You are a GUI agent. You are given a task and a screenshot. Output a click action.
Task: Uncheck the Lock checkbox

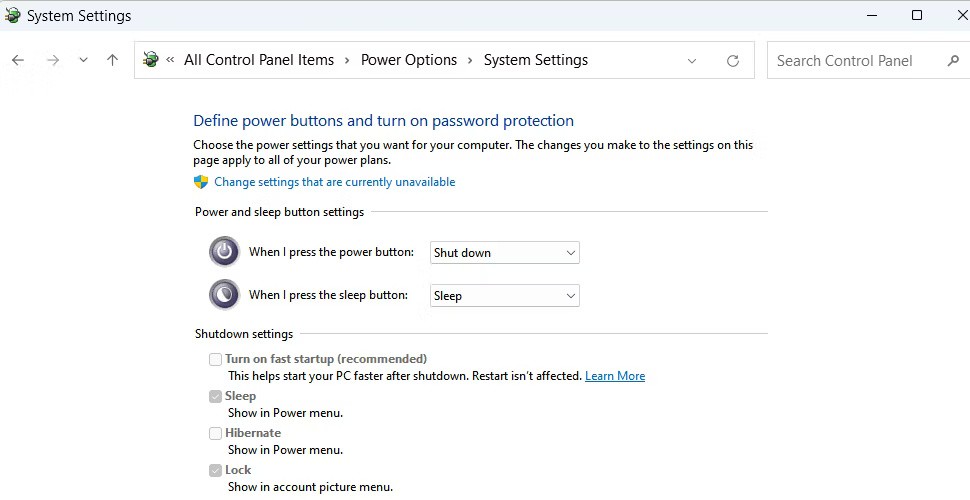pos(215,470)
